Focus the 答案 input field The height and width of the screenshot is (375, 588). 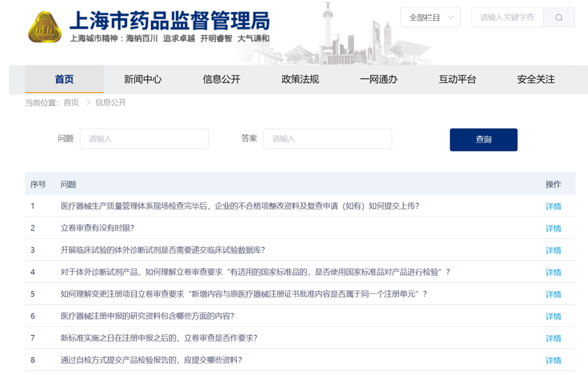pos(327,139)
